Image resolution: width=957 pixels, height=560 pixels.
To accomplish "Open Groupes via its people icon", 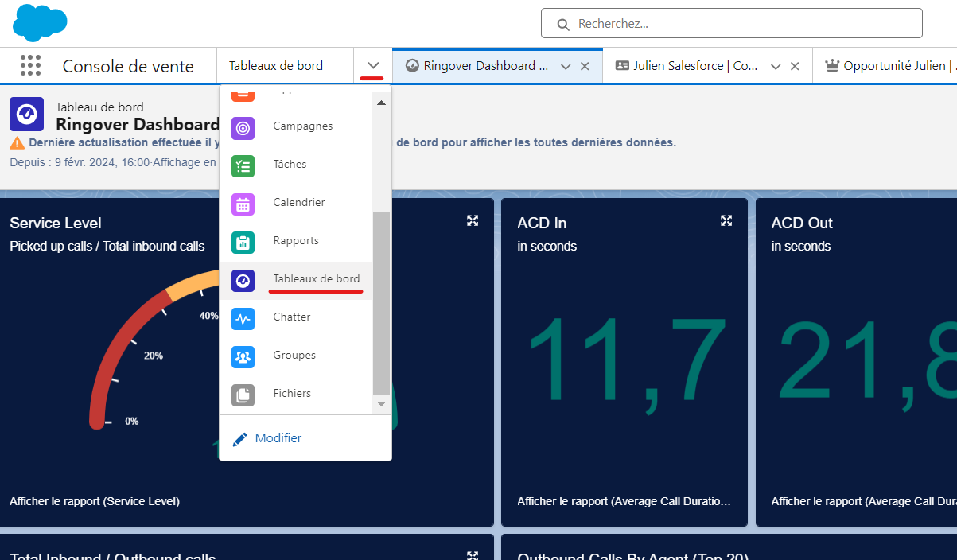I will (243, 356).
